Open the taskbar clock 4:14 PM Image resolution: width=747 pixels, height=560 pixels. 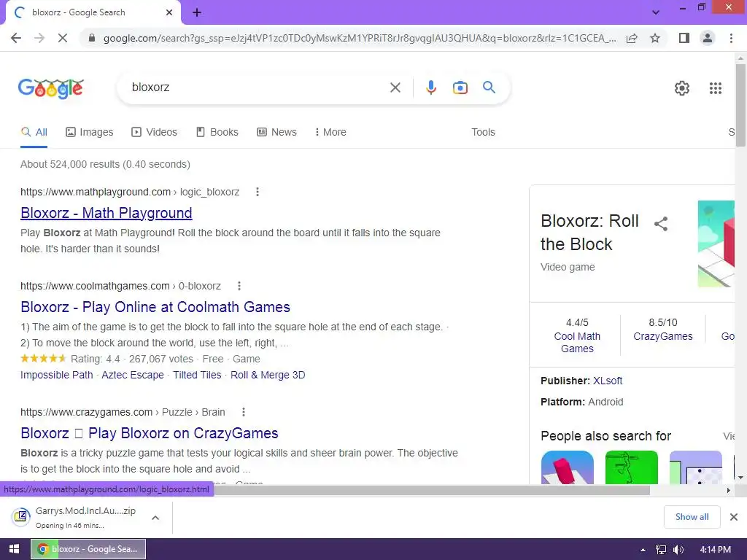(715, 550)
